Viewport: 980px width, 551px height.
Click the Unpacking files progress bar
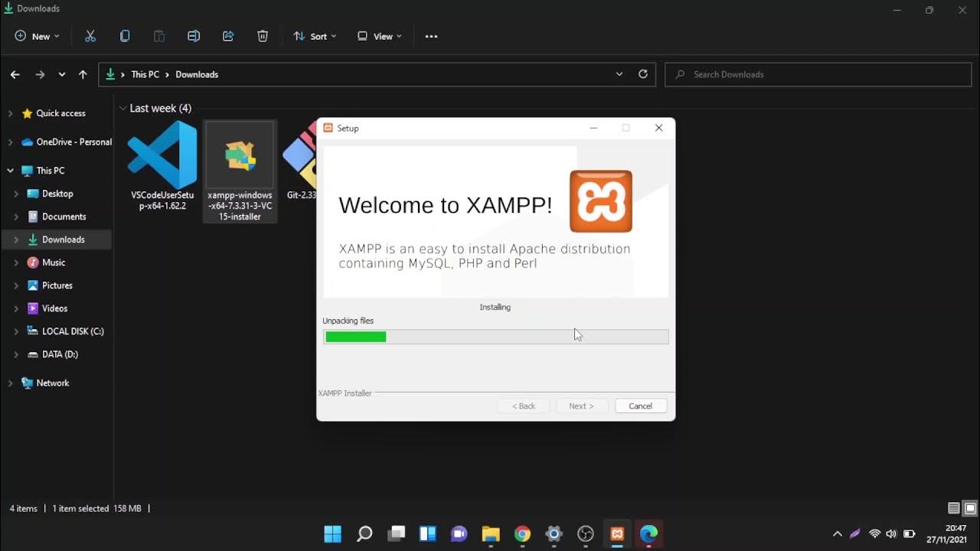click(x=496, y=337)
